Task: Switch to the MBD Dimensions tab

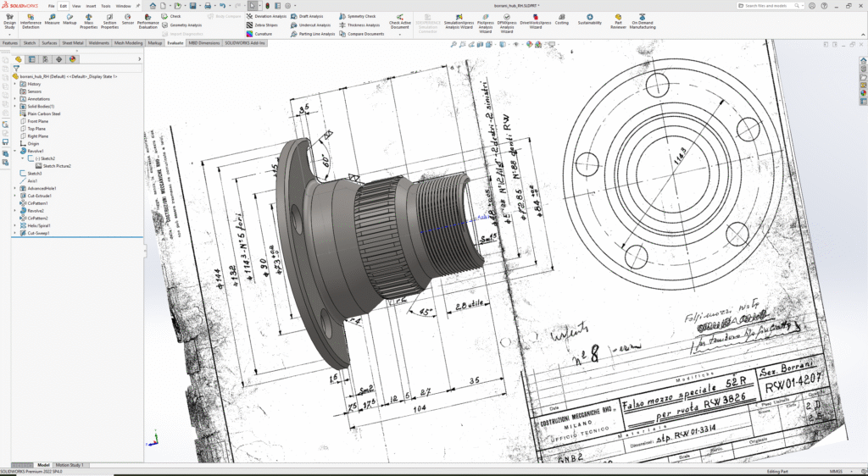Action: tap(204, 42)
